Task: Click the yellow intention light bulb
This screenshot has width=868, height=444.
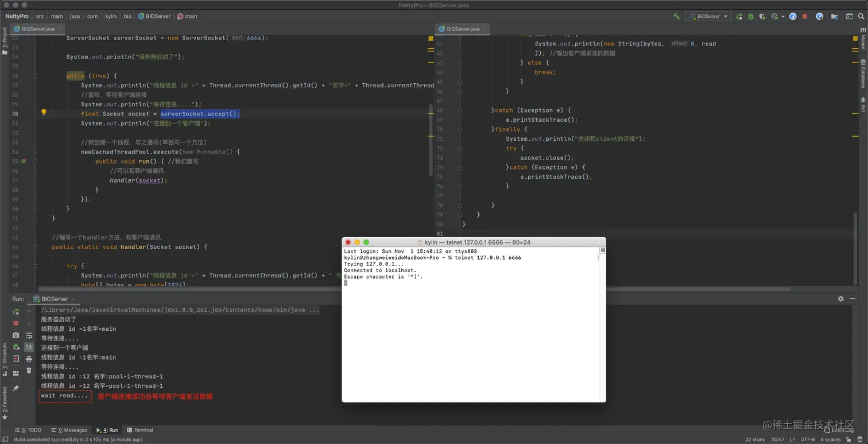Action: click(44, 113)
